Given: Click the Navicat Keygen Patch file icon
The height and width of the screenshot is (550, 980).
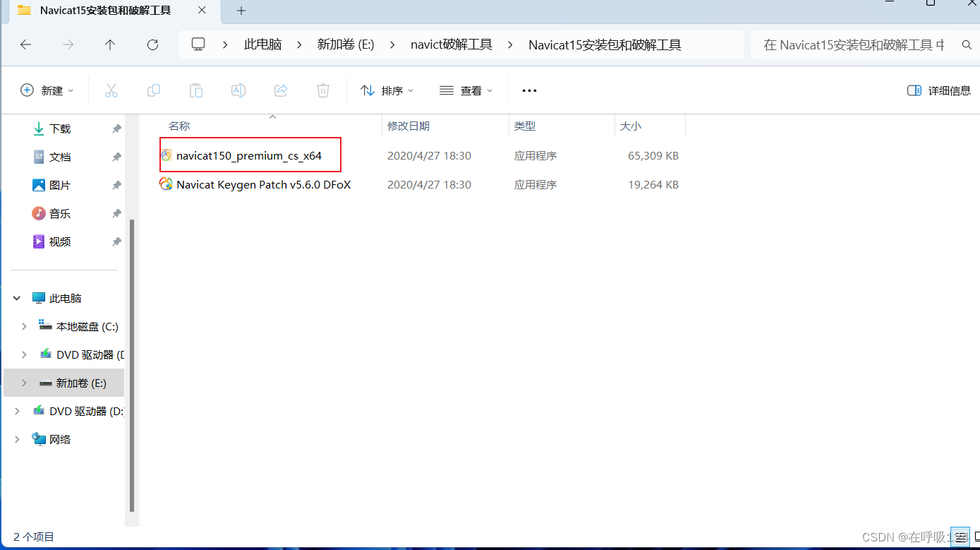Looking at the screenshot, I should click(x=167, y=184).
